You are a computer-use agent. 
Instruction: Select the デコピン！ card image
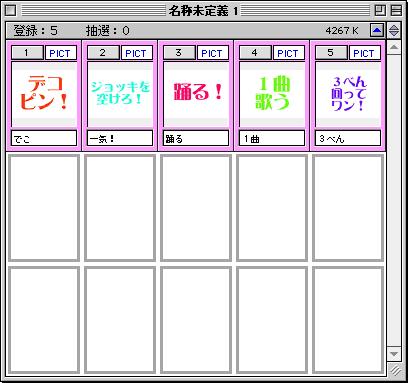(44, 94)
